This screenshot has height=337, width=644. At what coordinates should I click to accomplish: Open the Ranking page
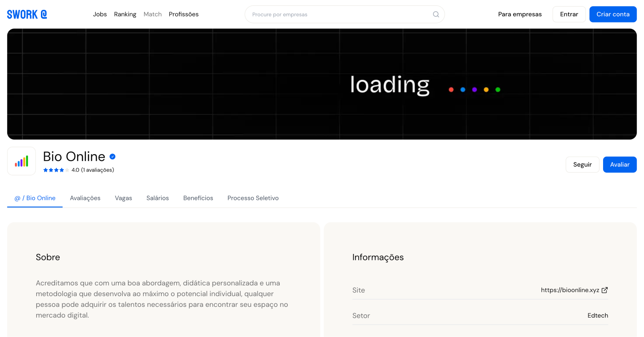[125, 14]
